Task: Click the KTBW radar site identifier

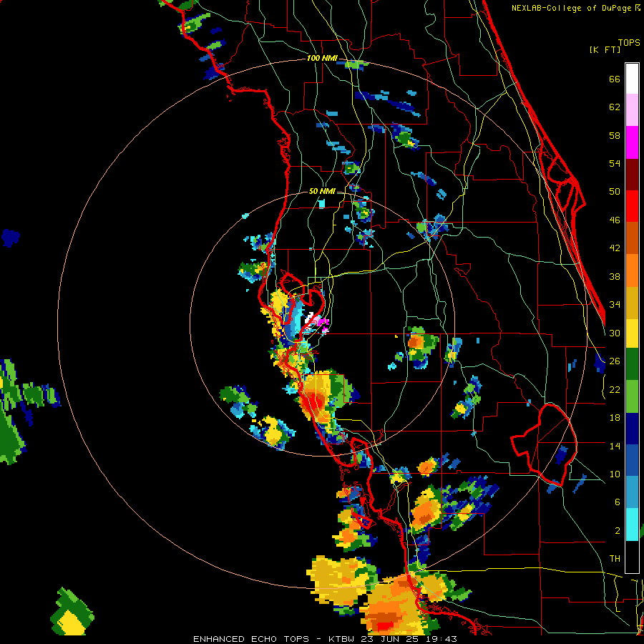Action: coord(342,639)
